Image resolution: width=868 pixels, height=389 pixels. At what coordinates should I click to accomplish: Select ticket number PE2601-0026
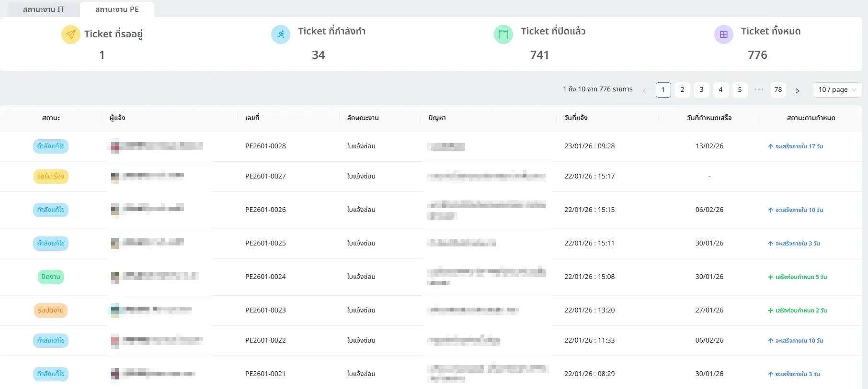coord(265,210)
